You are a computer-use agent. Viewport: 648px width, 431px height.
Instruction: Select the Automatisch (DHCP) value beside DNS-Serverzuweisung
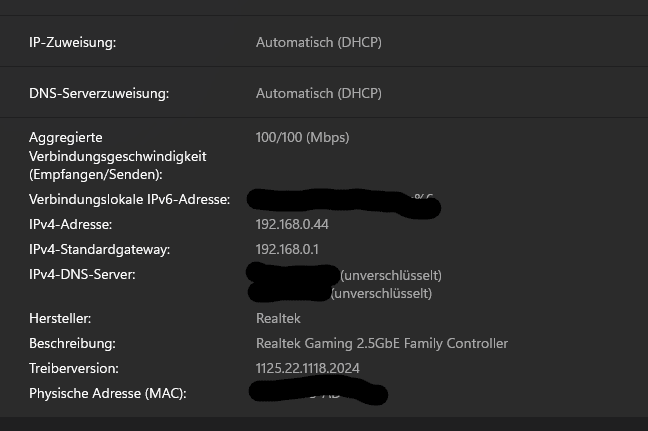click(x=318, y=94)
